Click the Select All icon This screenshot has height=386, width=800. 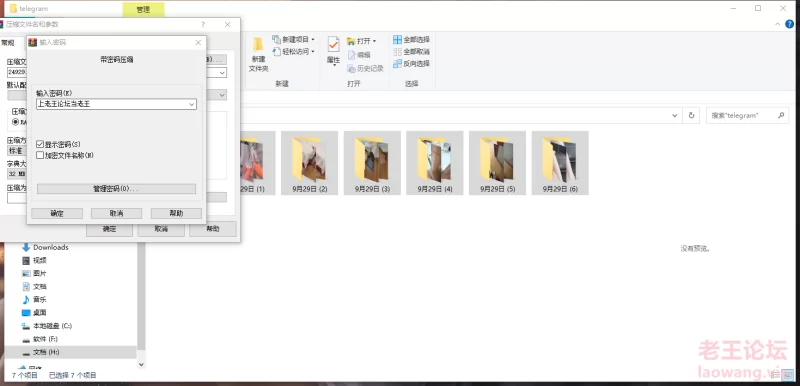click(397, 39)
